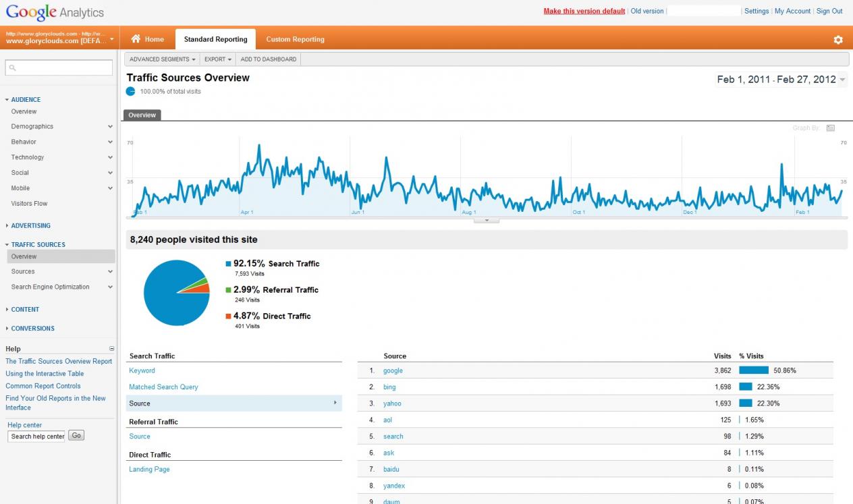The image size is (853, 504).
Task: Select Landing Page under Direct Traffic
Action: tap(149, 470)
